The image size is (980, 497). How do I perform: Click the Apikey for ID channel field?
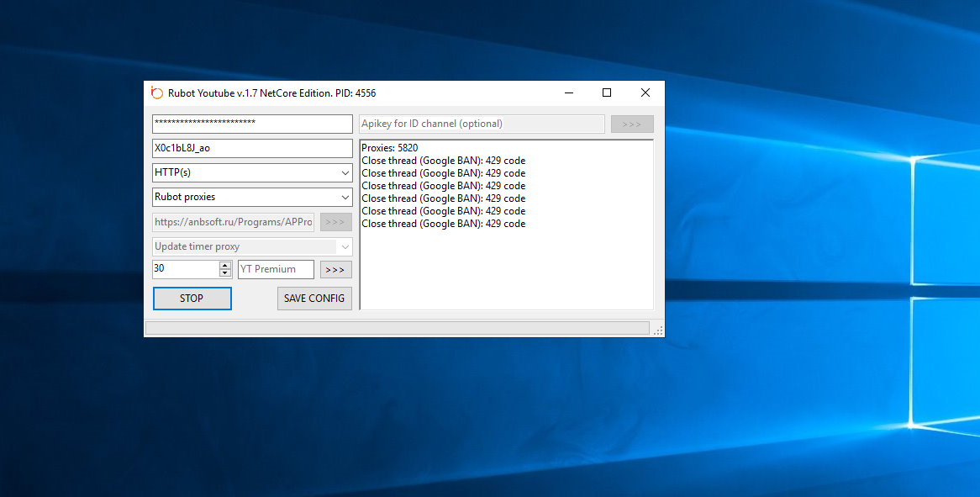click(482, 124)
